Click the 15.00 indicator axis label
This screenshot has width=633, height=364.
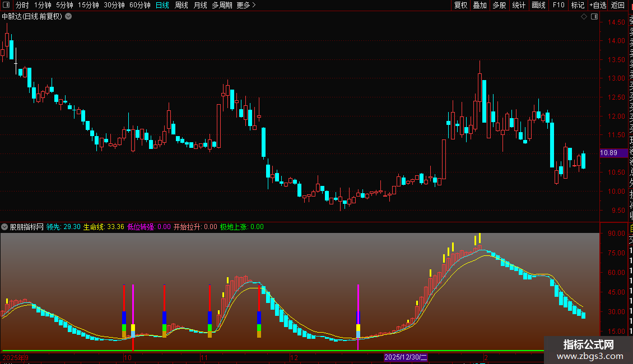pos(616,332)
